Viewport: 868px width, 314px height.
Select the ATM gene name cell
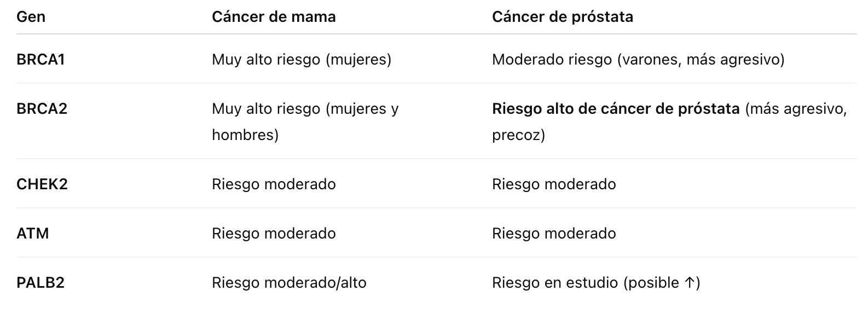(33, 234)
